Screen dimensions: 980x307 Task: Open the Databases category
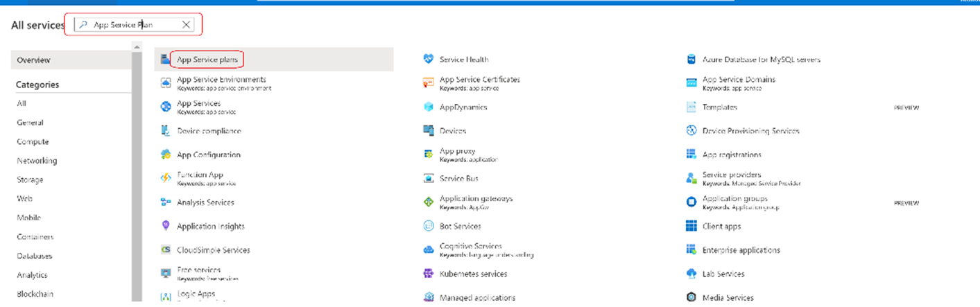pos(35,256)
